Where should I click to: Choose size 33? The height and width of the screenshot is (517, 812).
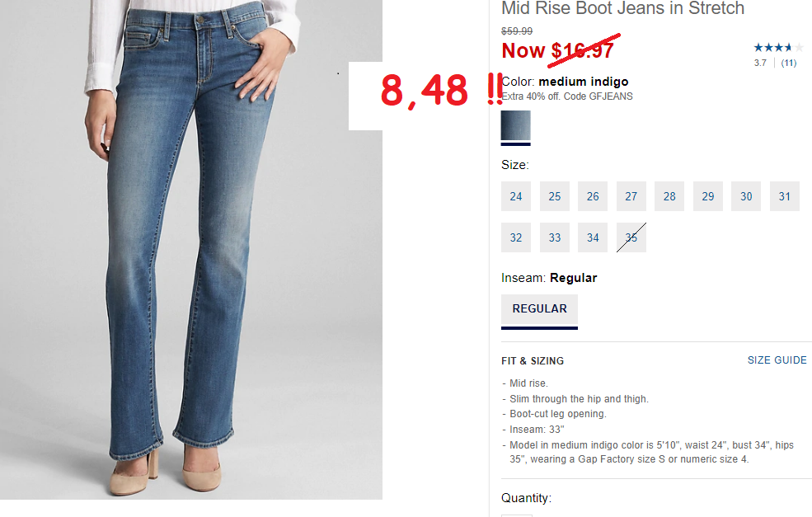(x=555, y=237)
